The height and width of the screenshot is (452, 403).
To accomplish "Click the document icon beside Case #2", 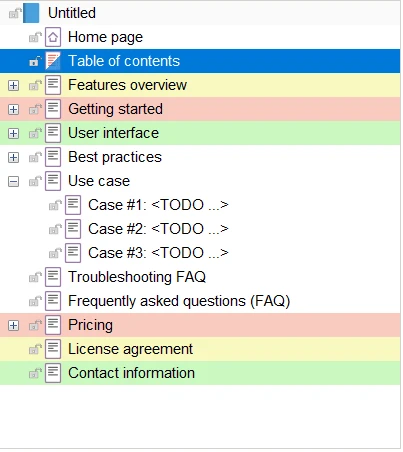I will pyautogui.click(x=73, y=229).
